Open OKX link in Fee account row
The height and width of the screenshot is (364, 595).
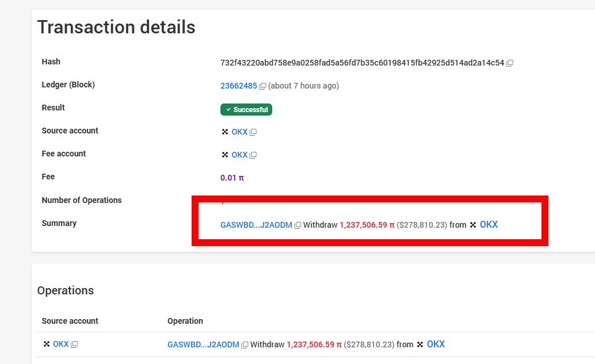click(x=239, y=155)
